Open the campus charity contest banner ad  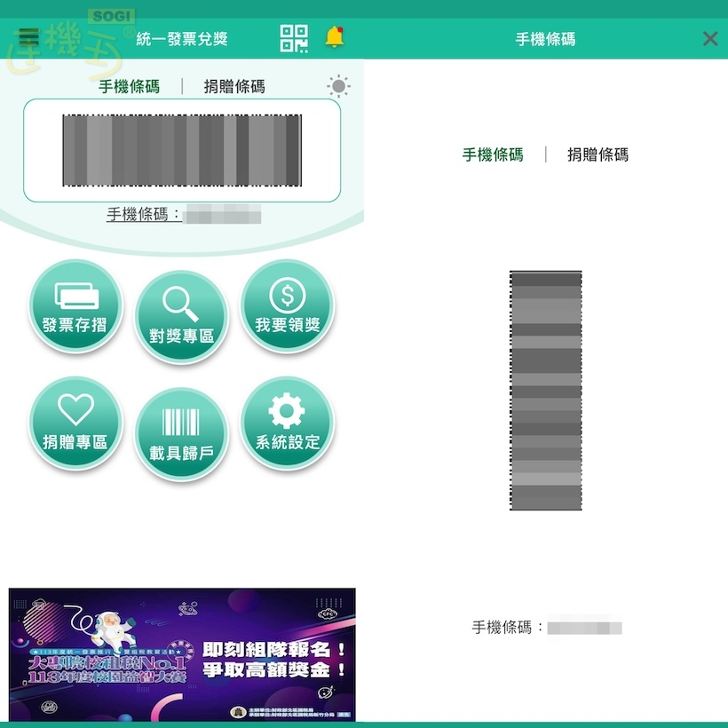[x=182, y=653]
